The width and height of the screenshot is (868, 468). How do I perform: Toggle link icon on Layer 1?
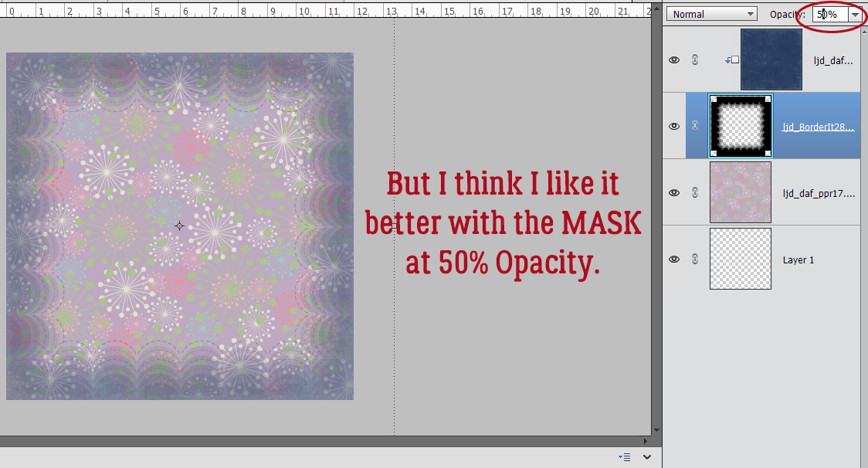click(695, 259)
